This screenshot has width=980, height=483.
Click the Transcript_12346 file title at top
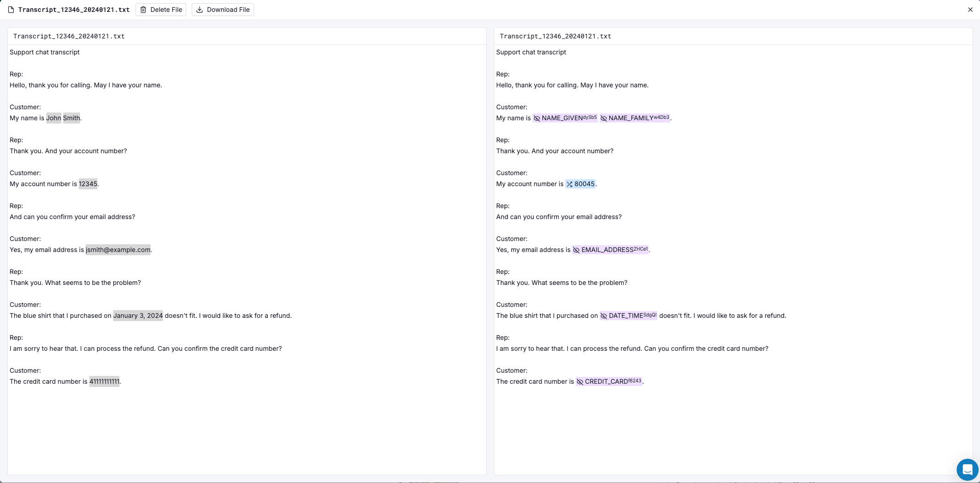[74, 10]
